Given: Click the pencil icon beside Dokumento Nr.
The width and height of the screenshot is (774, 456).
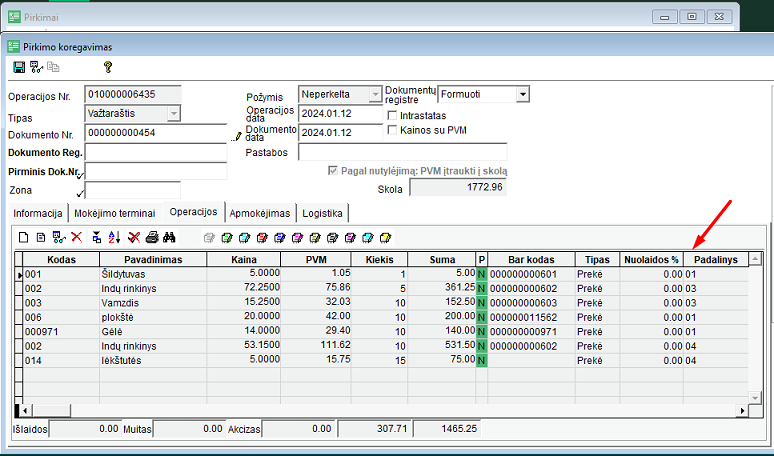Looking at the screenshot, I should [x=237, y=134].
